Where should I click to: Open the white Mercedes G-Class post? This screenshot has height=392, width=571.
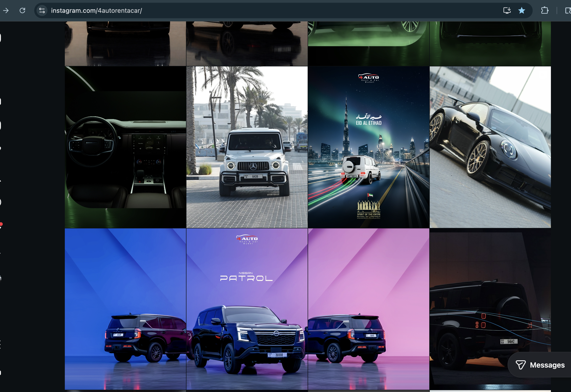[247, 147]
